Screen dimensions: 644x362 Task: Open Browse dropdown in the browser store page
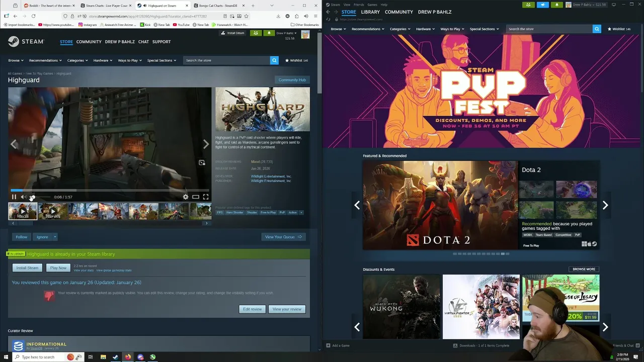(16, 60)
